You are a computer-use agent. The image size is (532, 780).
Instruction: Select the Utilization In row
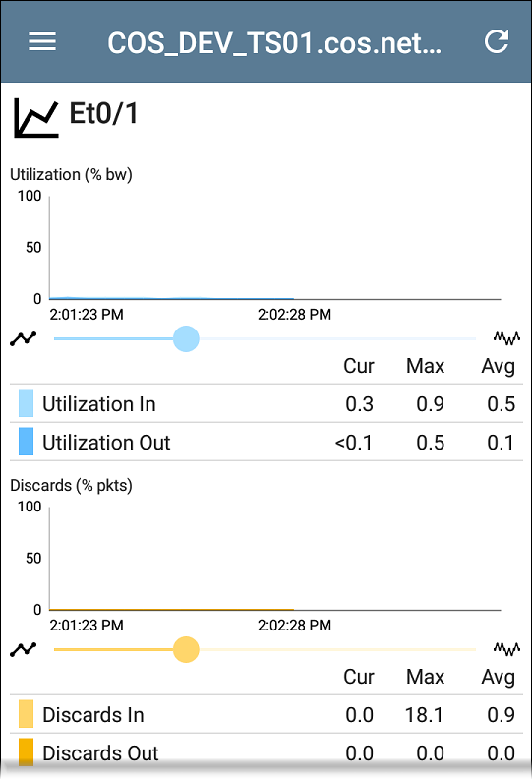[x=266, y=403]
